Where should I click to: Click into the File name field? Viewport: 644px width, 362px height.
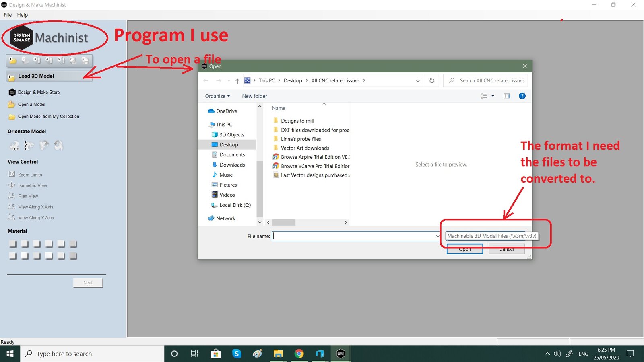[353, 236]
